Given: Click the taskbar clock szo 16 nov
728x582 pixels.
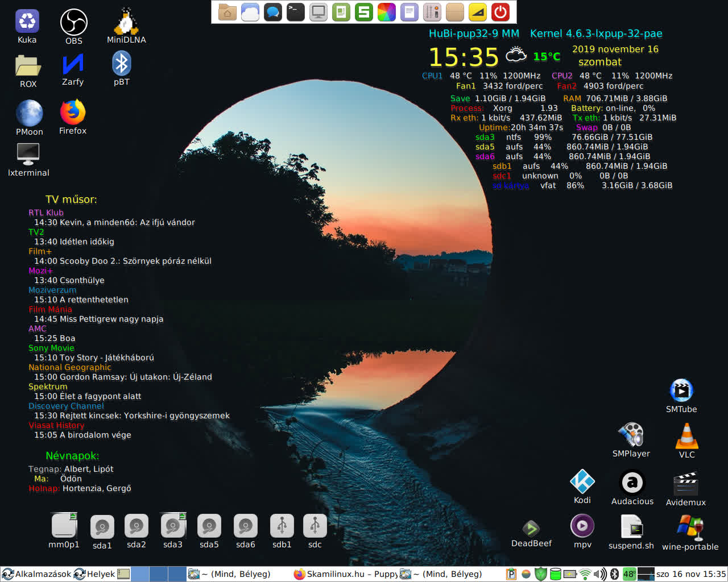Looking at the screenshot, I should [691, 574].
